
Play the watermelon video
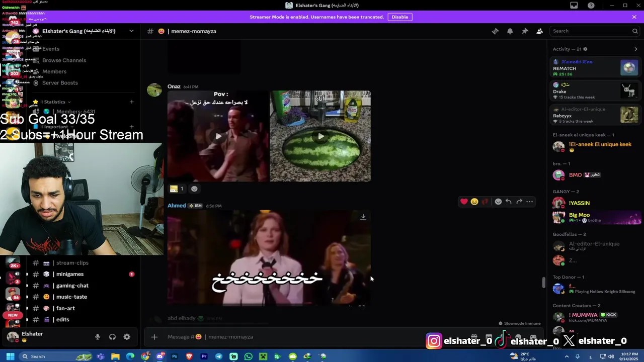[x=321, y=136]
